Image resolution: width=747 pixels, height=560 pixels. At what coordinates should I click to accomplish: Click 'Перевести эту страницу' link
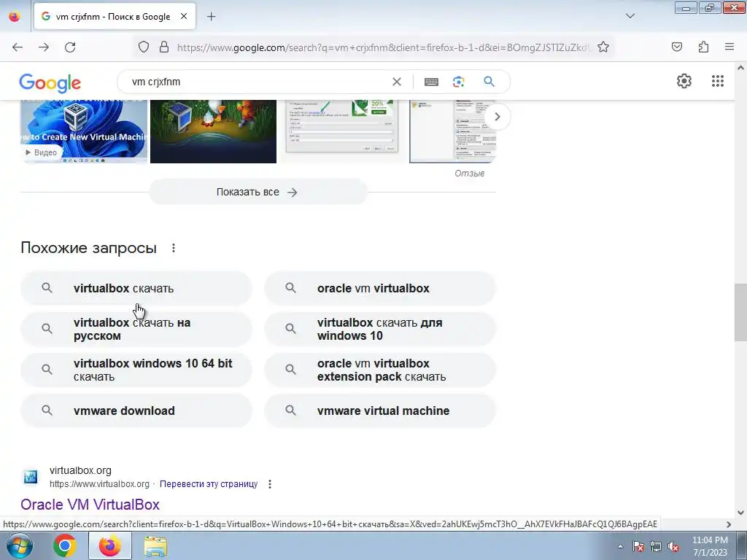pos(209,484)
